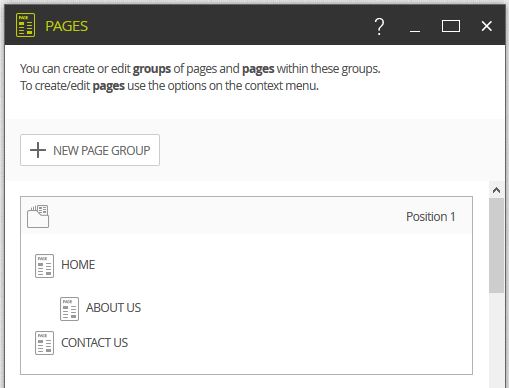The height and width of the screenshot is (388, 509).
Task: Select the HOME page entry
Action: click(78, 265)
